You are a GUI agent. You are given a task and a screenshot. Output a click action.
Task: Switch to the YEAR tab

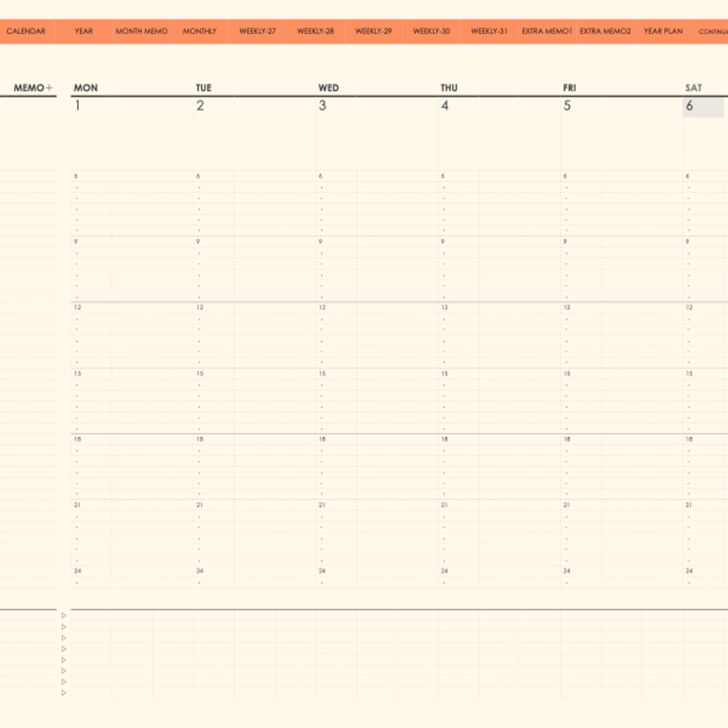tap(84, 31)
